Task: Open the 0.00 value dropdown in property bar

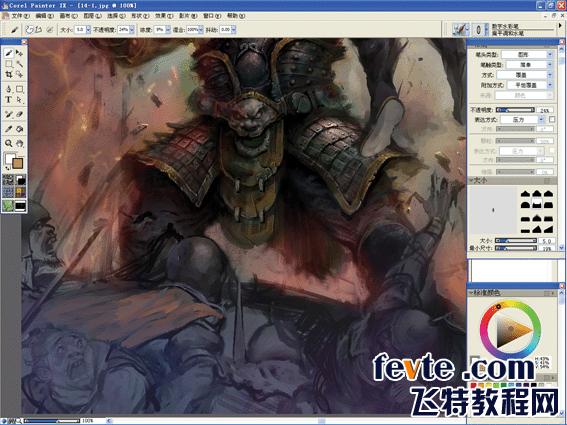Action: click(x=234, y=30)
